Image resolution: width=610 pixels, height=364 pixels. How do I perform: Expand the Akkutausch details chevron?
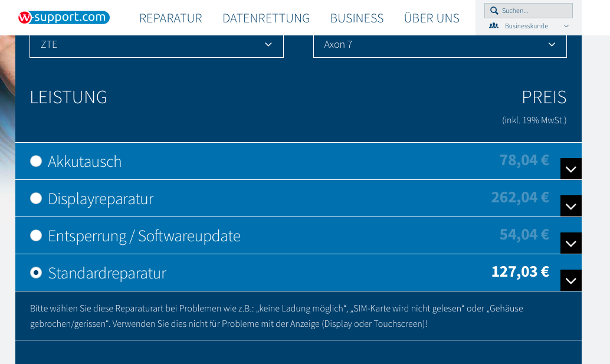570,169
